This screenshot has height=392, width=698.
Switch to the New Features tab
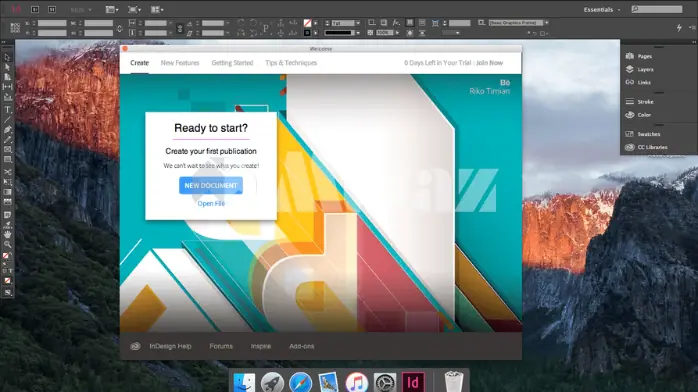coord(180,63)
